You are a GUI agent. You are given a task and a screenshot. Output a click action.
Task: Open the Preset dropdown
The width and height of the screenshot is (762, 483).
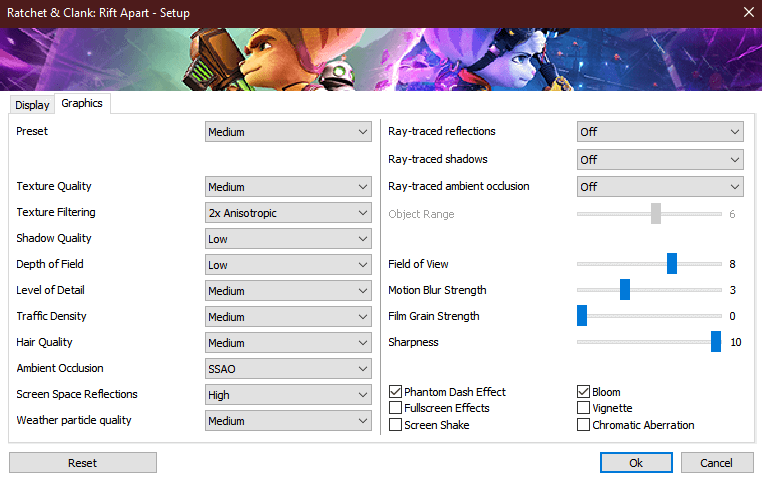[x=288, y=132]
